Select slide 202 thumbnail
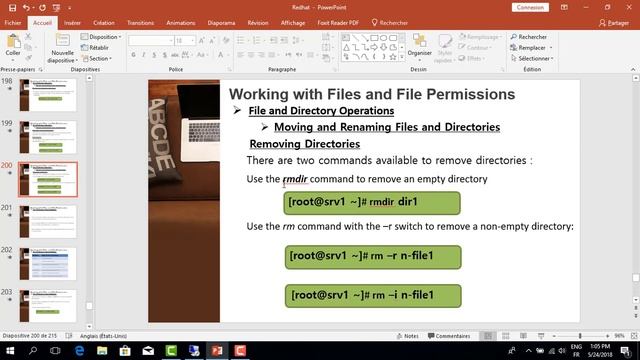Image resolution: width=640 pixels, height=360 pixels. point(48,264)
